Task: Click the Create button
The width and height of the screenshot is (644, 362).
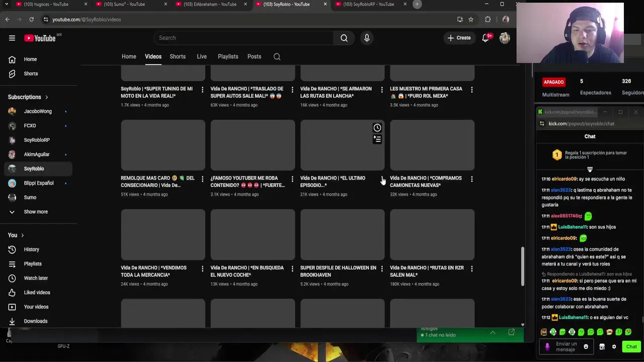Action: [x=459, y=38]
